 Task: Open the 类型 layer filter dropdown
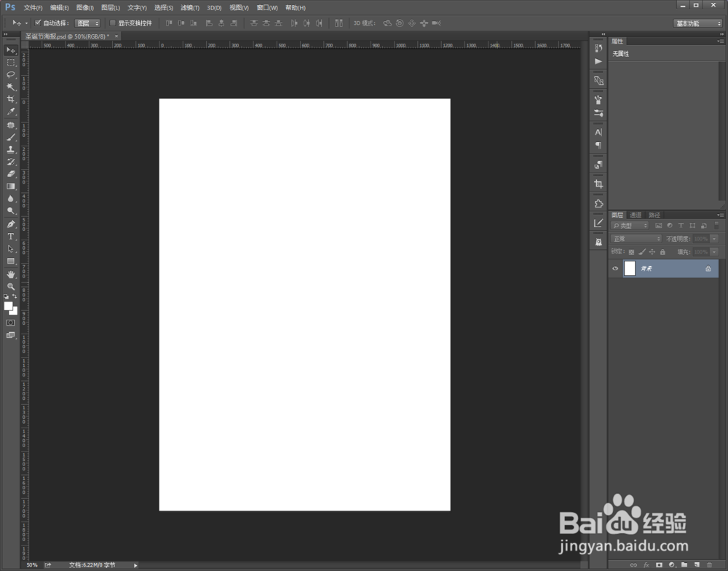coord(630,225)
